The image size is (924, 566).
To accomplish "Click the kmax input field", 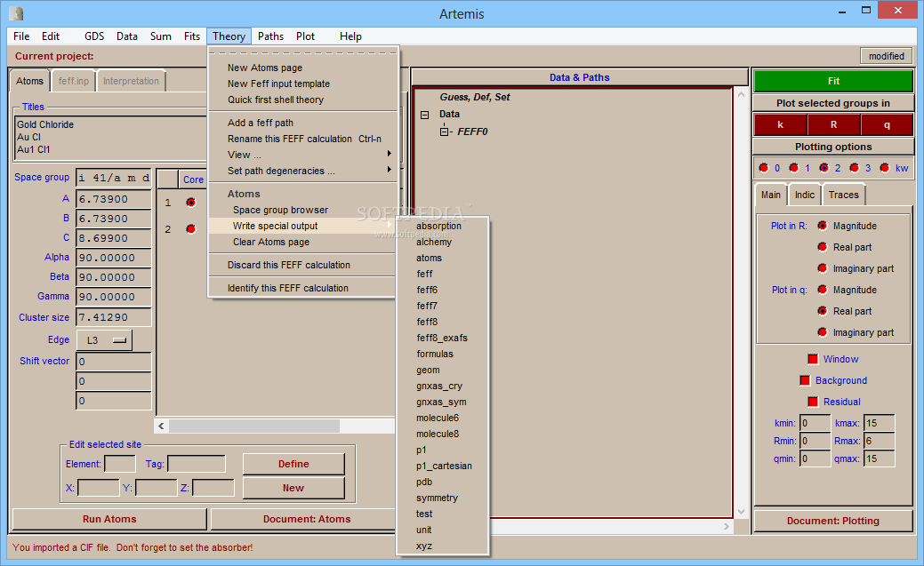I will pyautogui.click(x=880, y=423).
